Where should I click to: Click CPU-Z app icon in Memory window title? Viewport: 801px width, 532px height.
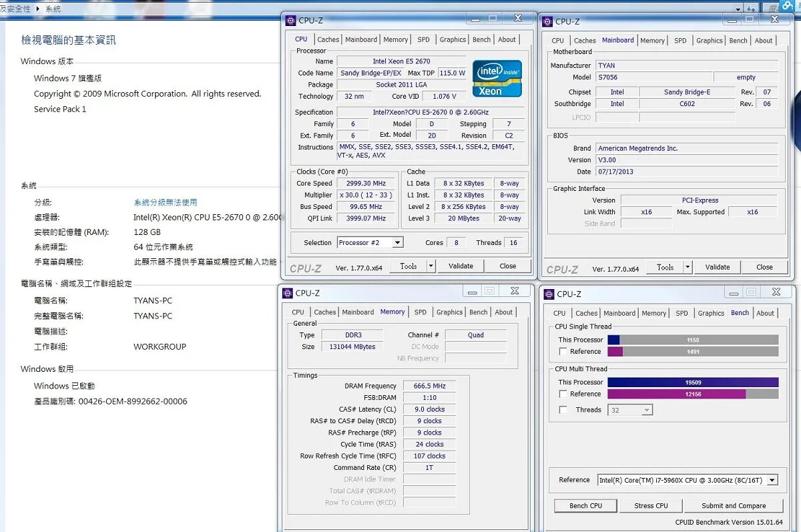tap(288, 292)
